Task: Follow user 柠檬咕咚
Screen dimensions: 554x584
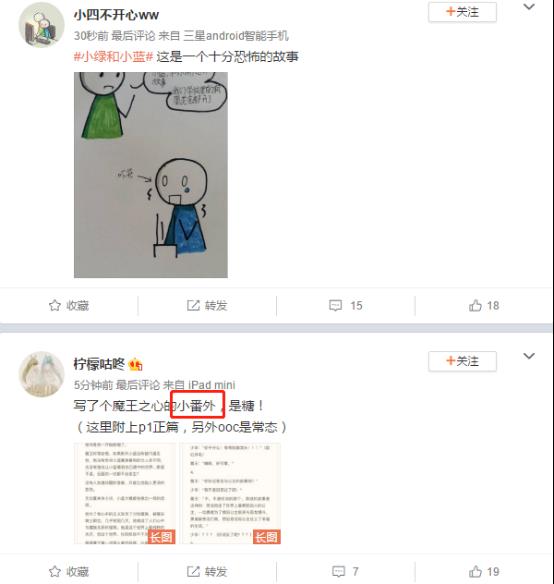Action: 462,361
